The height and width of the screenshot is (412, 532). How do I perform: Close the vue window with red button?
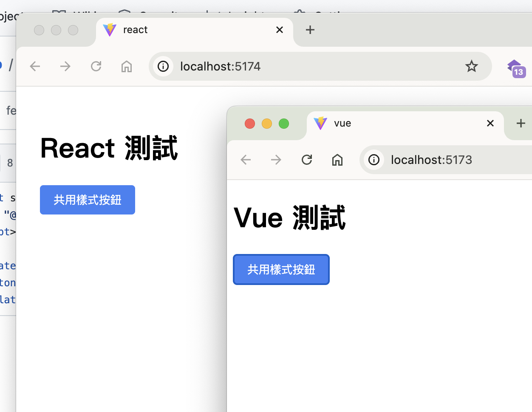coord(250,124)
